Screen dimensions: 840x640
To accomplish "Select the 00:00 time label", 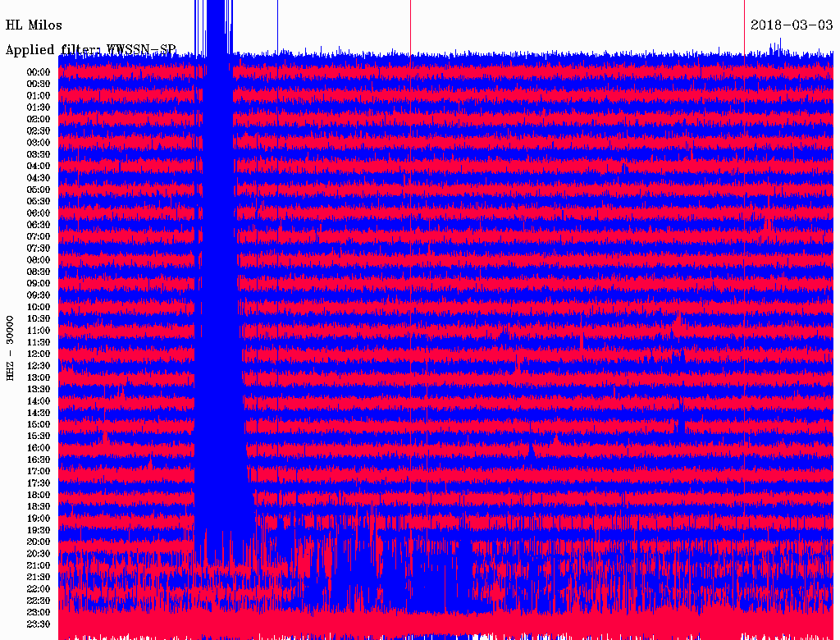I will tap(39, 72).
